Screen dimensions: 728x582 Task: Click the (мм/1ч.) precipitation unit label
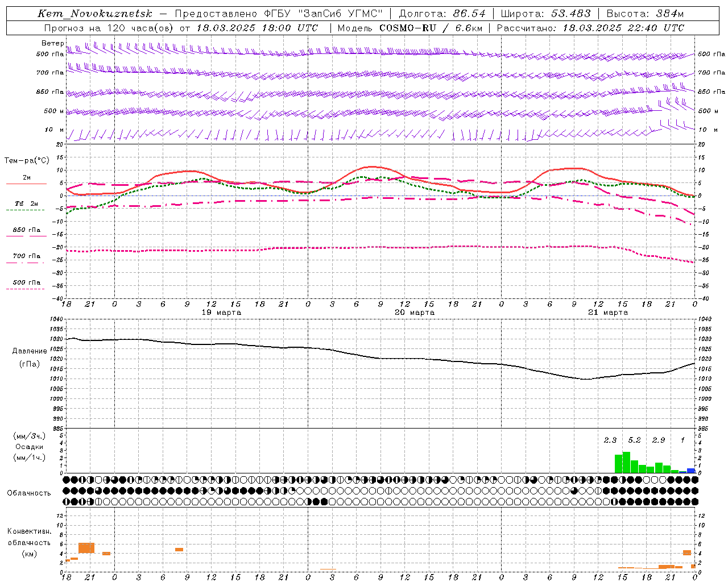[30, 458]
